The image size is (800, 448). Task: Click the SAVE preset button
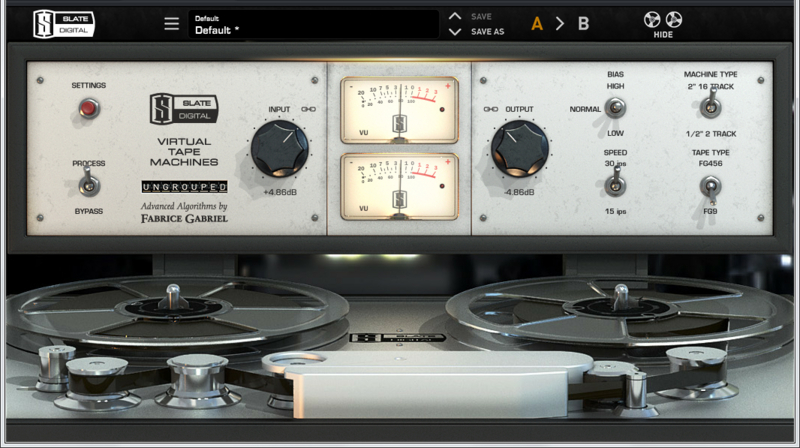pyautogui.click(x=481, y=17)
